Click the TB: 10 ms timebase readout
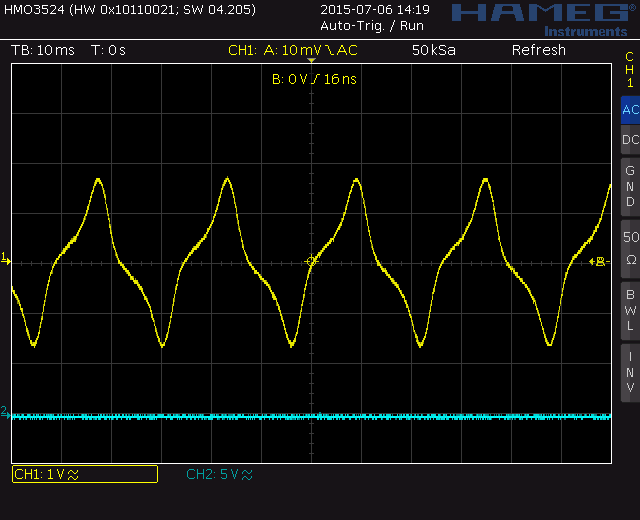Image resolution: width=640 pixels, height=520 pixels. pos(42,50)
